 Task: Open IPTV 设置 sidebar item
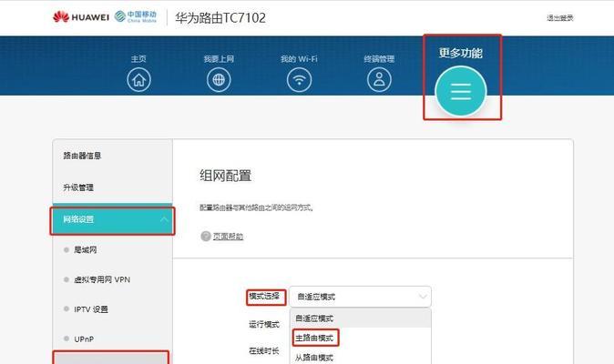click(x=91, y=309)
